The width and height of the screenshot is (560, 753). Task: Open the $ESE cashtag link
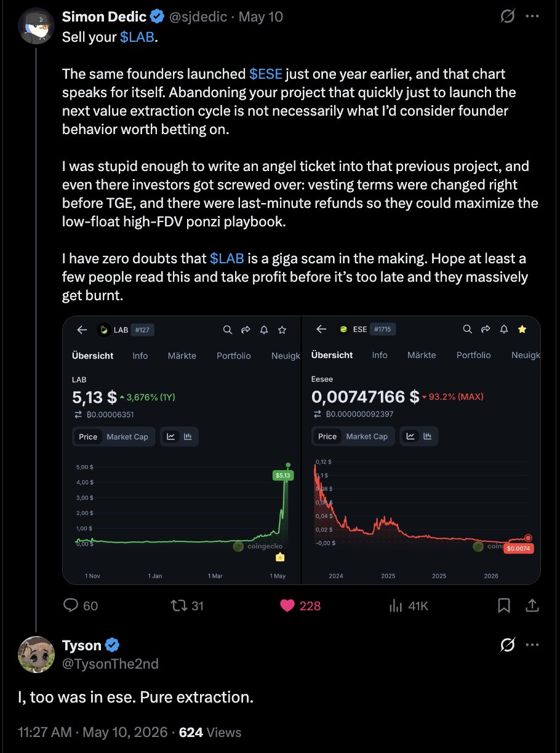266,74
